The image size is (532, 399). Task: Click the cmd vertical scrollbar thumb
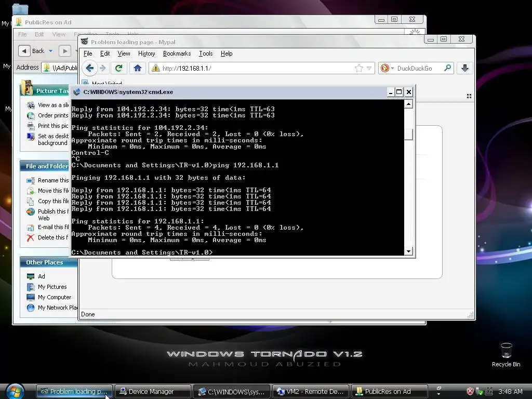tap(408, 135)
